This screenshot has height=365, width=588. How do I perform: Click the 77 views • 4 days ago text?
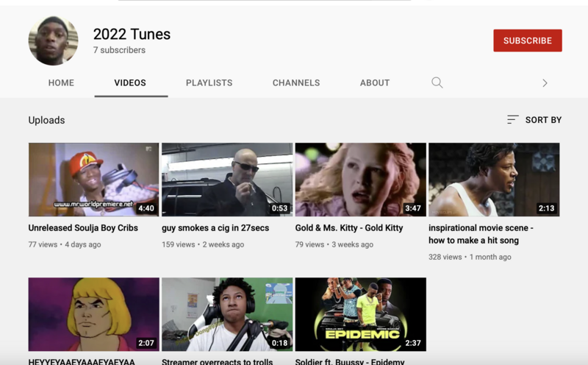pos(65,244)
